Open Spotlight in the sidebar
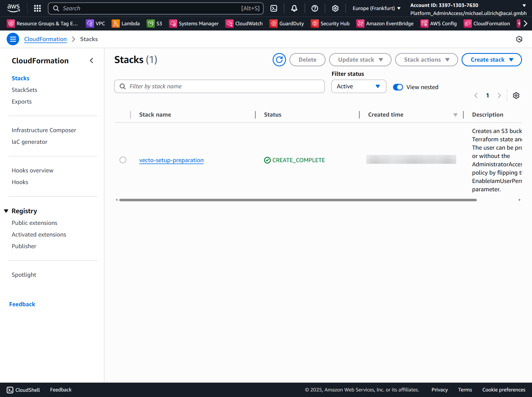Screen dimensions: 532x397 tap(24, 275)
